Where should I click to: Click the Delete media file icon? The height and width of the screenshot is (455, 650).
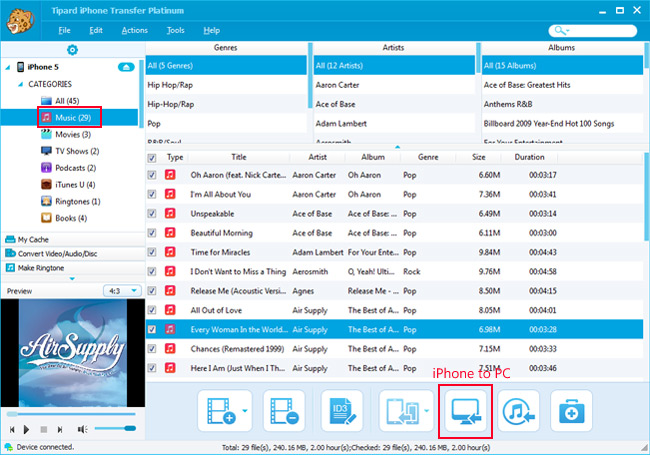(x=283, y=410)
